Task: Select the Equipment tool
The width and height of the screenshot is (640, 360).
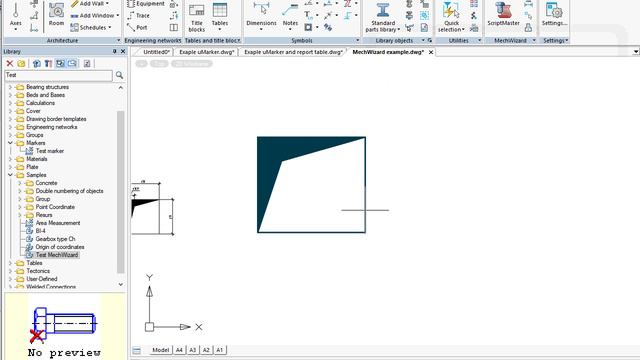Action: 146,4
